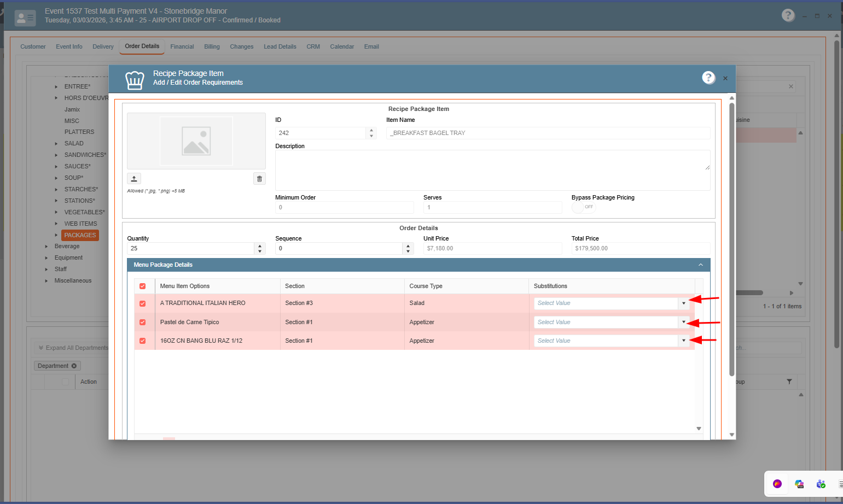Close the Recipe Package Item dialog

tap(725, 78)
